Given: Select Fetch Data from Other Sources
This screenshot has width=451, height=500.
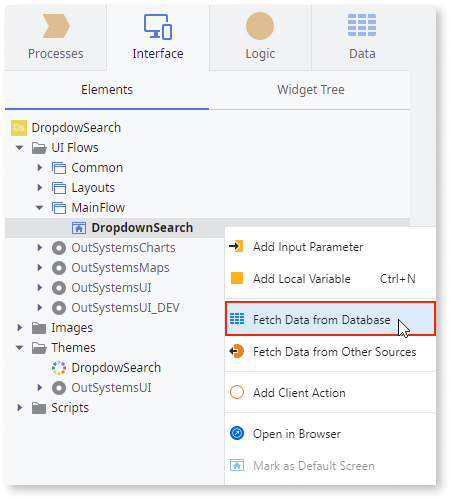Looking at the screenshot, I should pyautogui.click(x=330, y=352).
